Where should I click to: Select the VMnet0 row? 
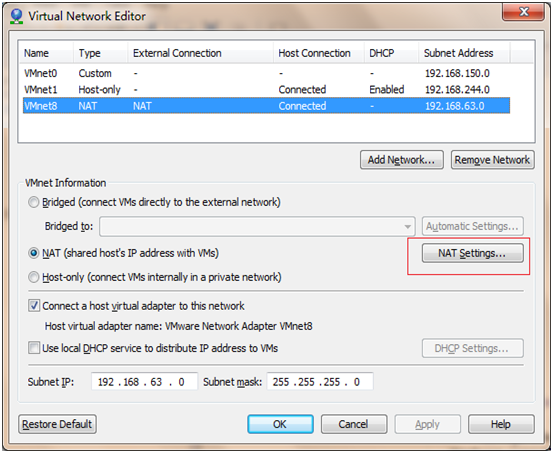pos(266,73)
